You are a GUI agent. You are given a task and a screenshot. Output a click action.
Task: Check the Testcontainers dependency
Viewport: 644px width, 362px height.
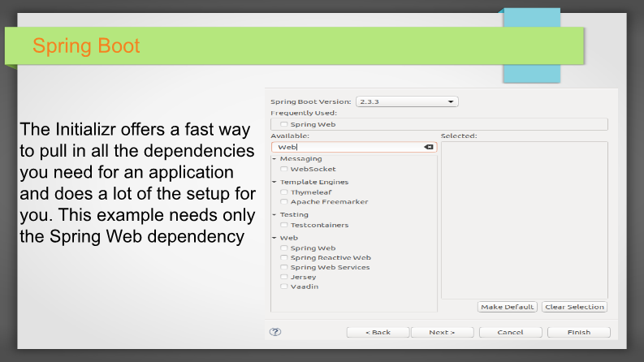pyautogui.click(x=283, y=225)
